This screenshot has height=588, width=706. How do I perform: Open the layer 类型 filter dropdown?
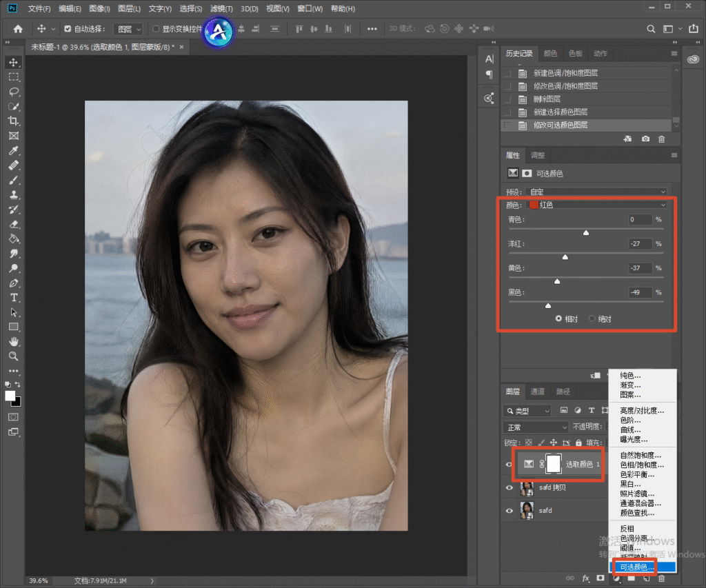pyautogui.click(x=527, y=411)
